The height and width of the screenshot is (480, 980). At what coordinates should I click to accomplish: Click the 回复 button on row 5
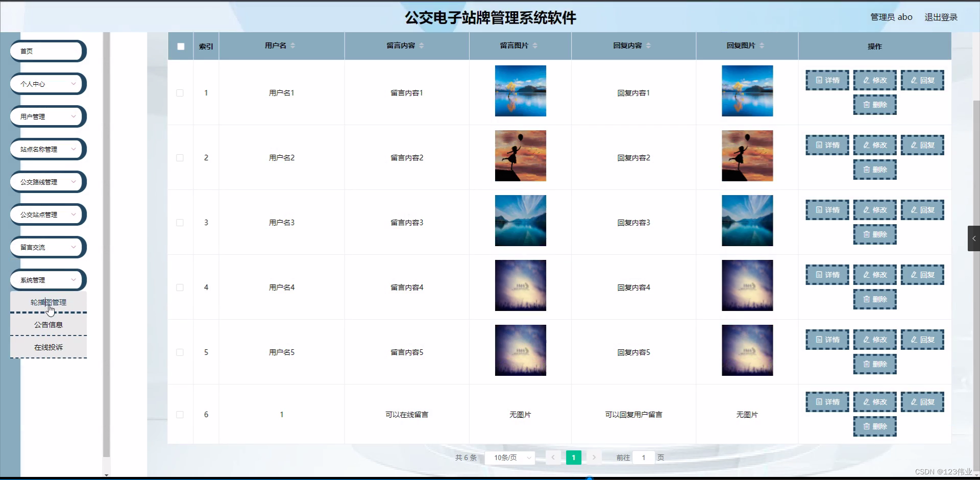click(922, 339)
